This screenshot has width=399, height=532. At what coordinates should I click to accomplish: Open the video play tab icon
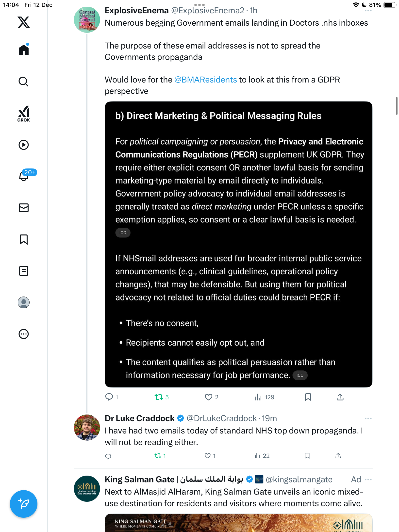pos(24,145)
